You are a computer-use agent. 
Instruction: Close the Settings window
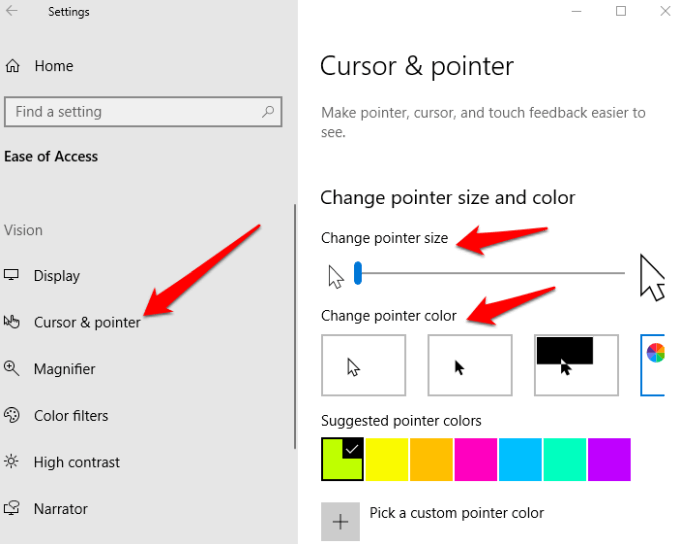coord(665,11)
